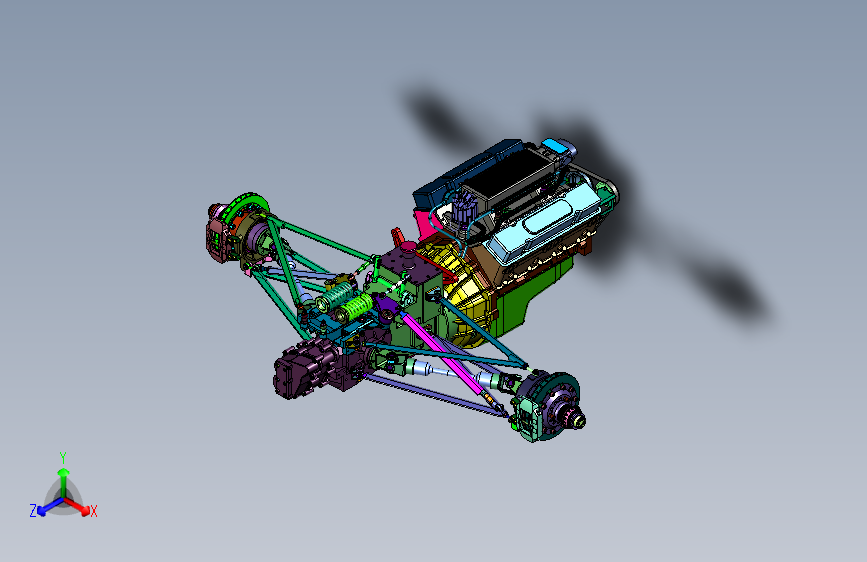Select the purple gearbox rear casing

306,369
